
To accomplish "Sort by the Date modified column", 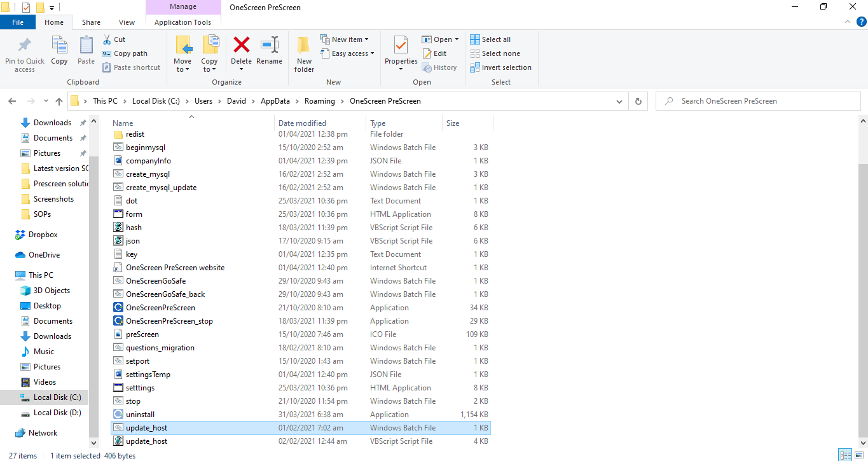I will (x=321, y=123).
